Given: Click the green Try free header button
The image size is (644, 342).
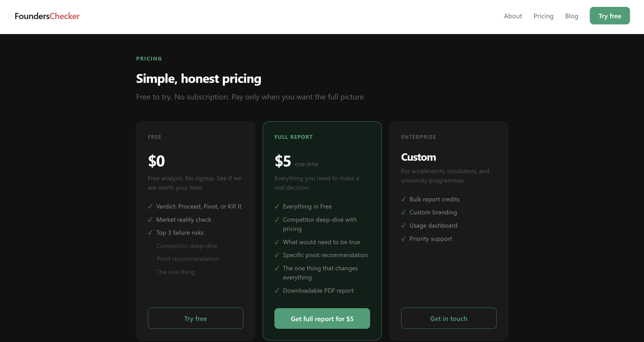Looking at the screenshot, I should click(609, 16).
